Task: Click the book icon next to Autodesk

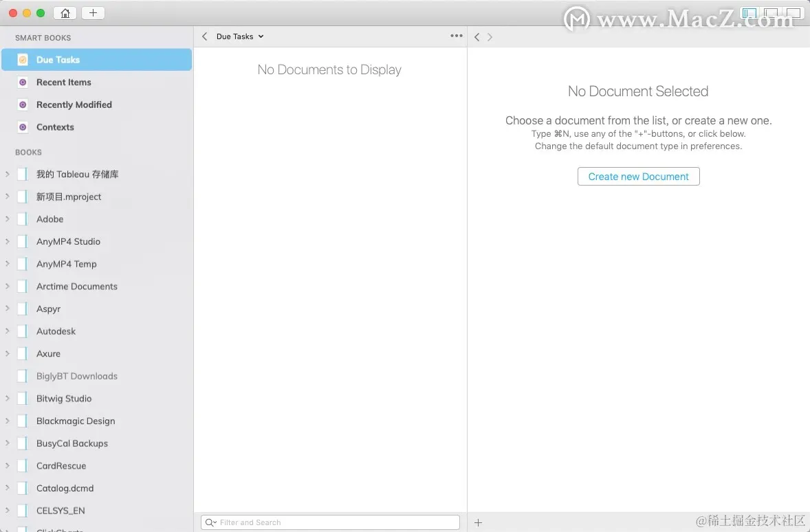Action: tap(22, 331)
